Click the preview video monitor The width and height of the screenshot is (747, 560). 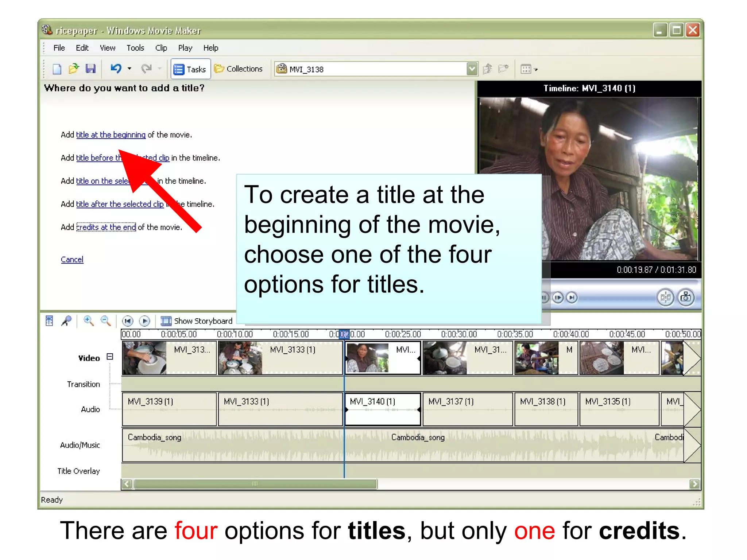click(x=588, y=179)
